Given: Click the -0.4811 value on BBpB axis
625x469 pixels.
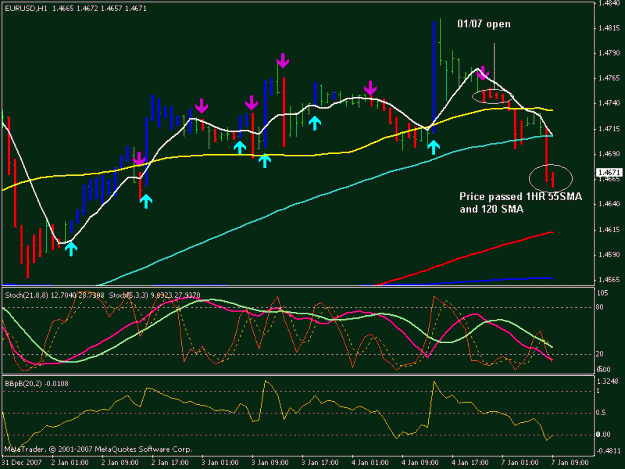Looking at the screenshot, I should (608, 451).
